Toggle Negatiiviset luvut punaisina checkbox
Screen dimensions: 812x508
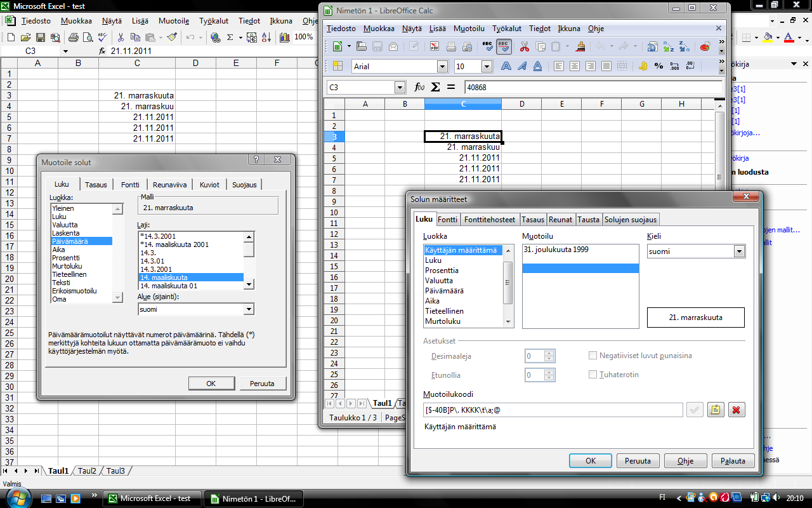point(593,356)
